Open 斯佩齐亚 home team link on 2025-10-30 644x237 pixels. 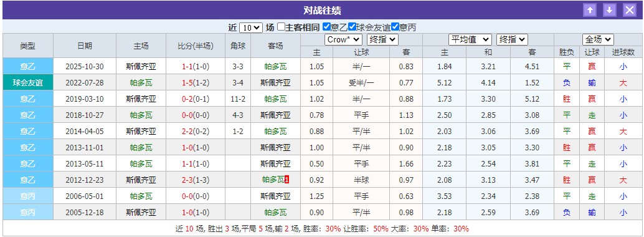pos(141,67)
